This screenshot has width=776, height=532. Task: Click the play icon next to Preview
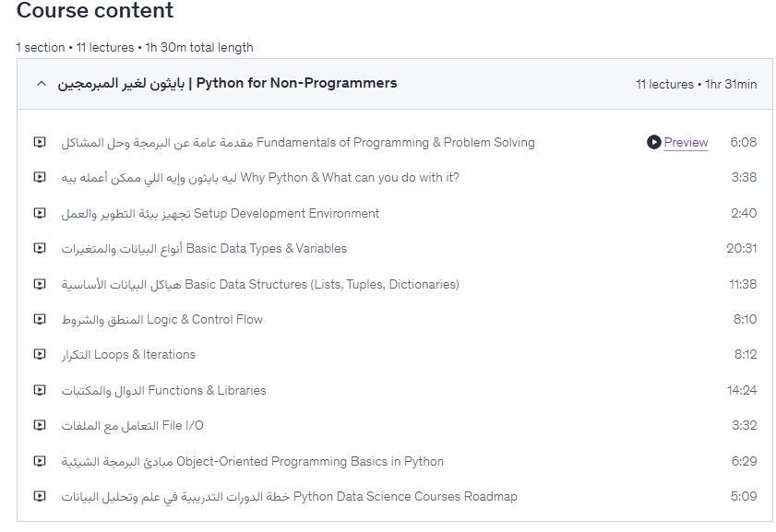pos(654,142)
